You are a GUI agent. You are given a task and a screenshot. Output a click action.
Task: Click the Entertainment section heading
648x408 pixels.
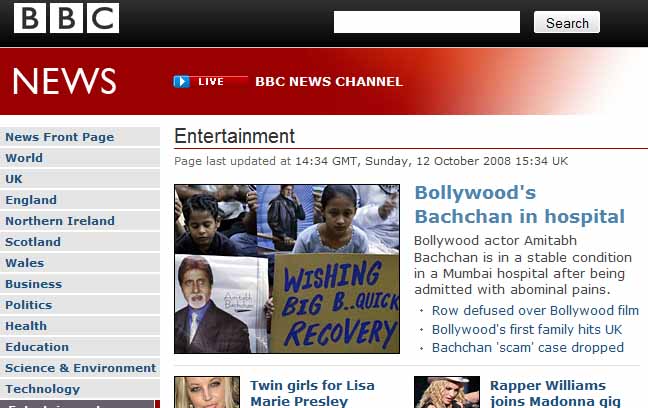tap(234, 136)
